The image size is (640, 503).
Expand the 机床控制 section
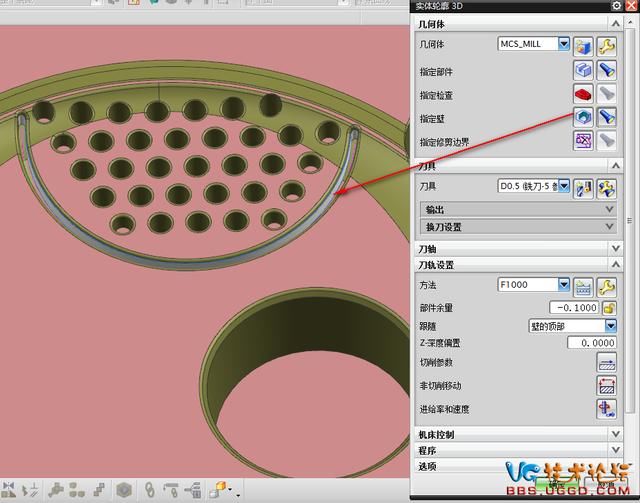(x=616, y=434)
